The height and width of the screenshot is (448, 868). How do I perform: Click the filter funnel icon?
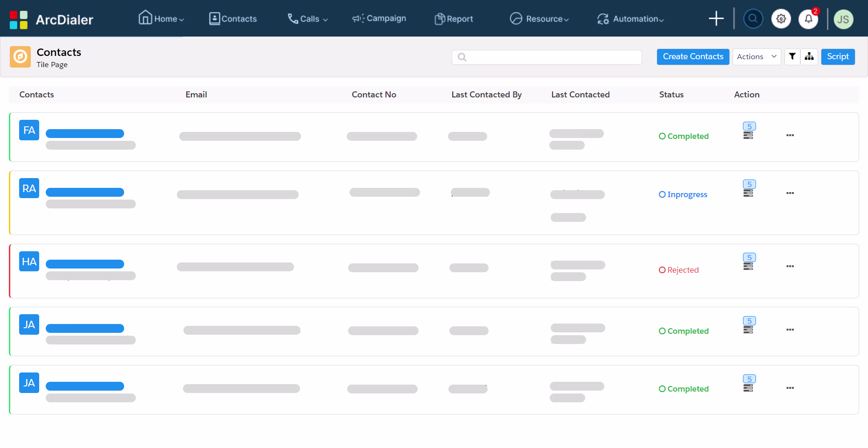(792, 56)
